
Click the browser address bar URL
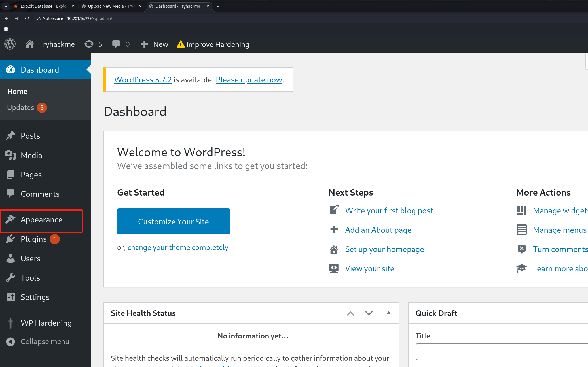point(90,18)
